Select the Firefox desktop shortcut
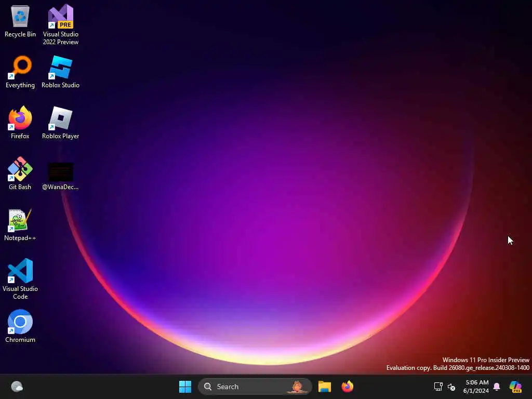The image size is (532, 399). click(20, 123)
